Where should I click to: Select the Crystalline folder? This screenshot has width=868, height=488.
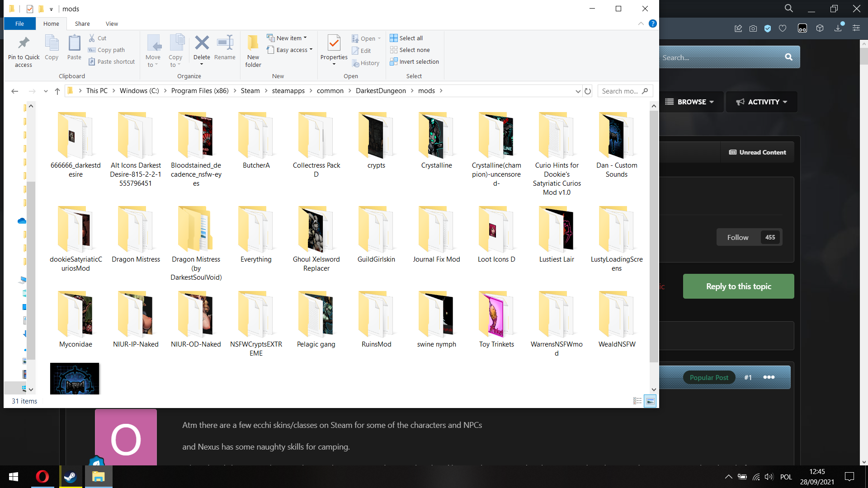click(436, 141)
